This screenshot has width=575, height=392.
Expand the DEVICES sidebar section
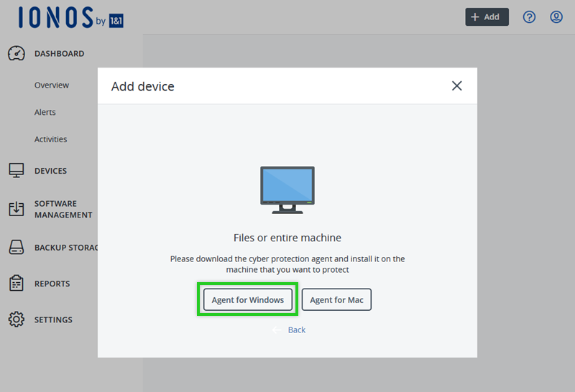pyautogui.click(x=51, y=171)
